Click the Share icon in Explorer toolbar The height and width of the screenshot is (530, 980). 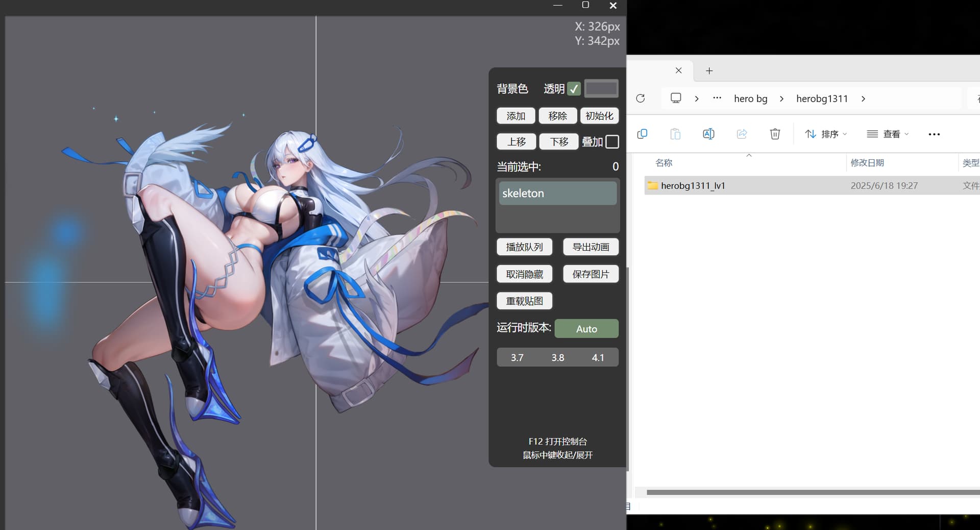(x=742, y=134)
